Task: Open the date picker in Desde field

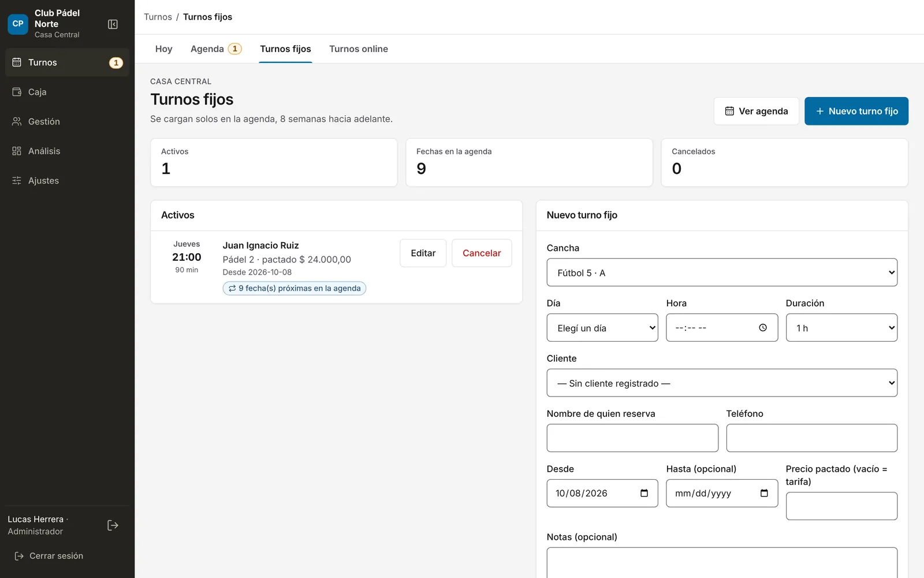Action: (x=644, y=493)
